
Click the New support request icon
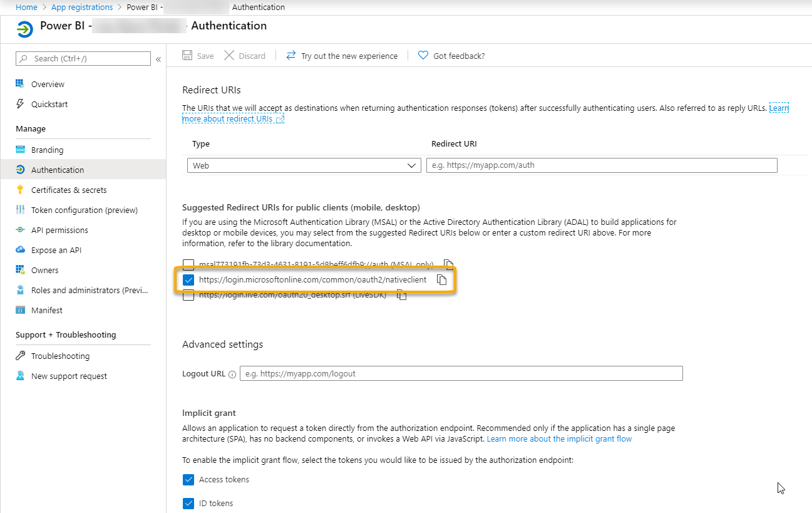[20, 376]
